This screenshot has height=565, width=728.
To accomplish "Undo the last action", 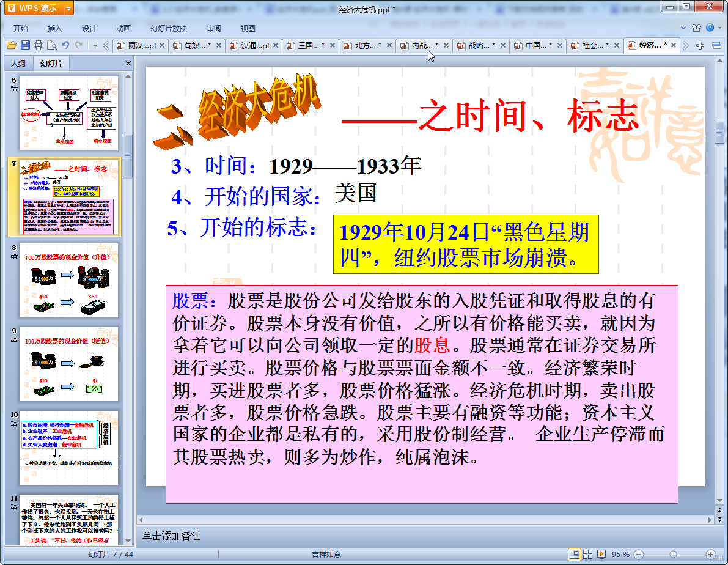I will point(65,45).
